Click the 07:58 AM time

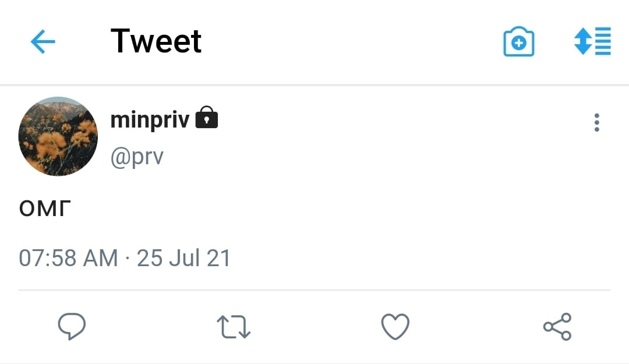(68, 258)
